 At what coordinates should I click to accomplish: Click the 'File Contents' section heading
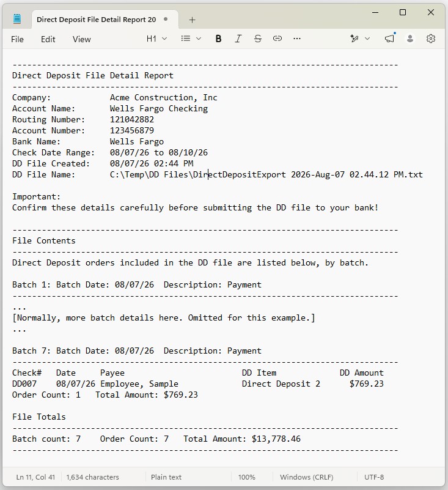click(44, 240)
